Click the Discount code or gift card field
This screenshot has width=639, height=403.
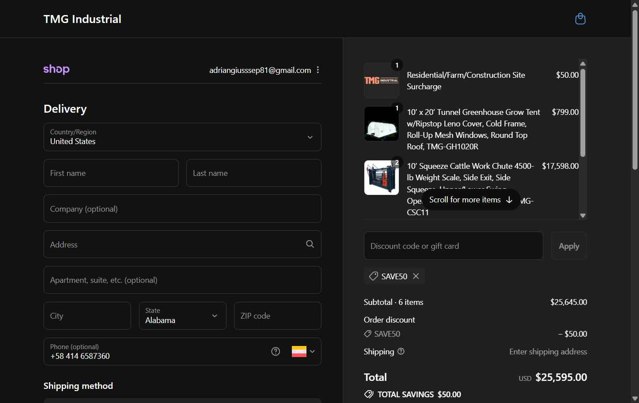pos(453,246)
